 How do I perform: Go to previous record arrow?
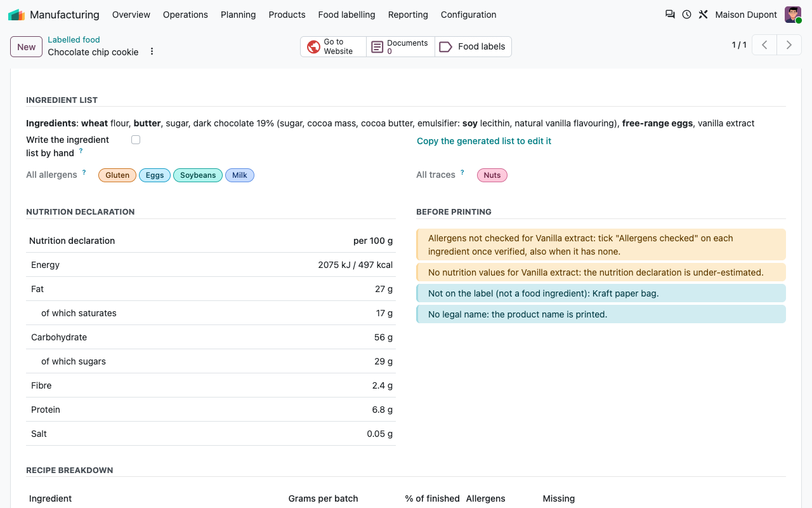tap(764, 45)
